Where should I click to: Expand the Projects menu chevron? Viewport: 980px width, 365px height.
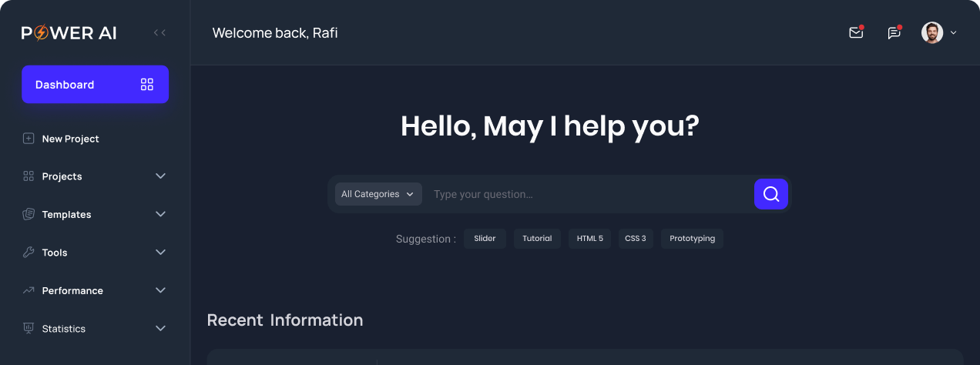click(160, 176)
